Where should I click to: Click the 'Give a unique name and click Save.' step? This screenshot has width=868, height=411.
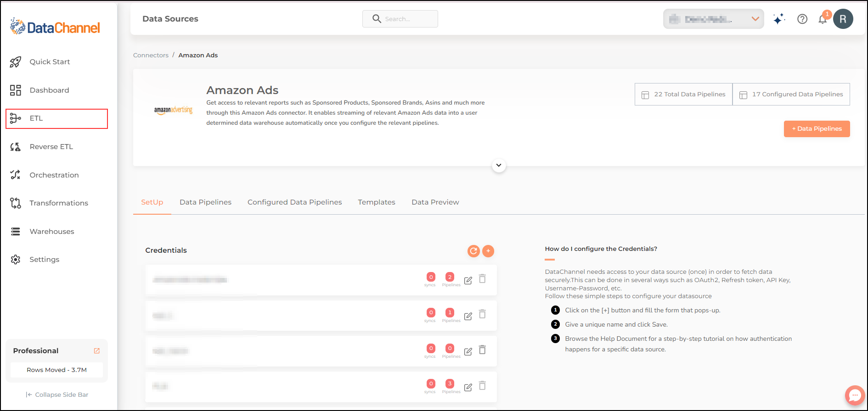616,324
